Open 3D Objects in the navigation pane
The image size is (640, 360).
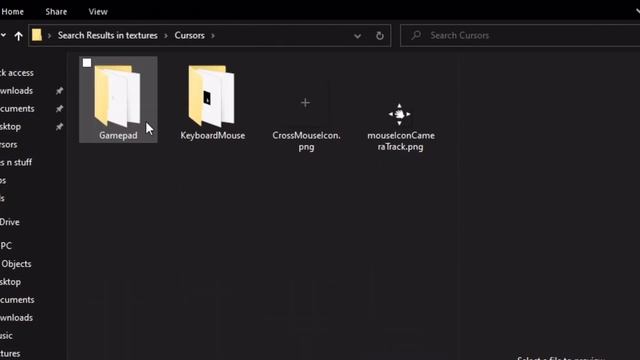click(16, 264)
